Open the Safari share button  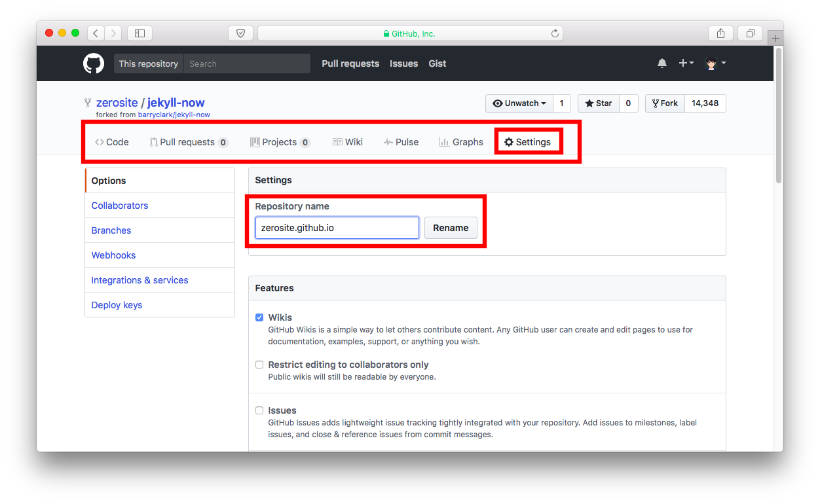pyautogui.click(x=720, y=33)
